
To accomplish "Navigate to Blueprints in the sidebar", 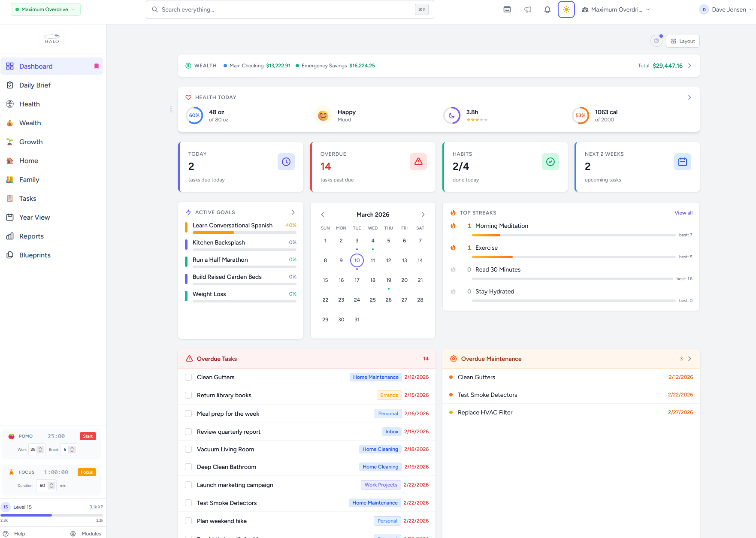I will point(35,255).
